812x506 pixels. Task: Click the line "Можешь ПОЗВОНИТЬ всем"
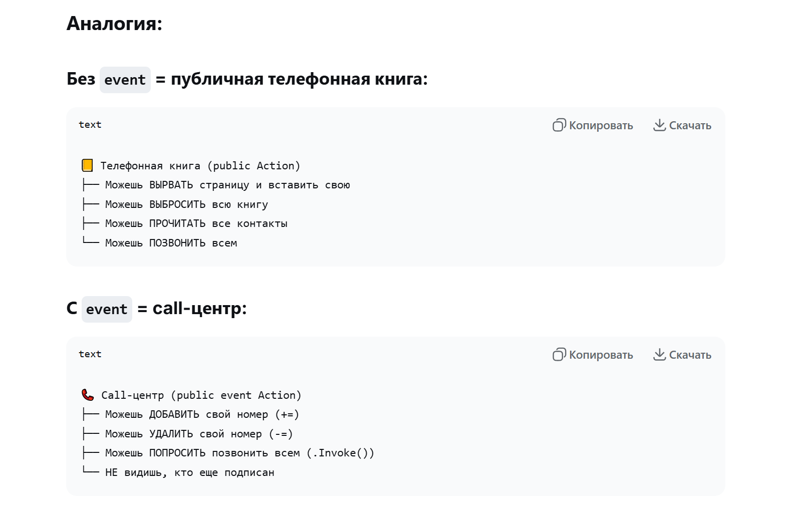point(171,243)
